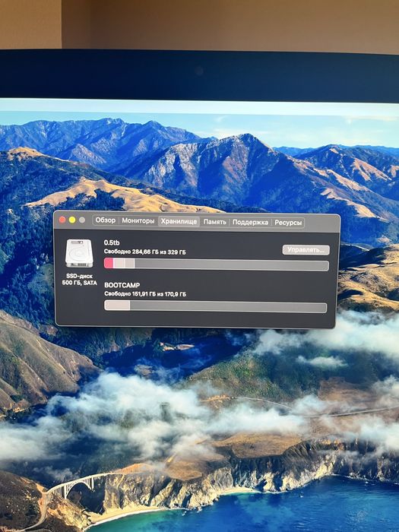Click the red segment of 0.5tb bar

tap(109, 263)
